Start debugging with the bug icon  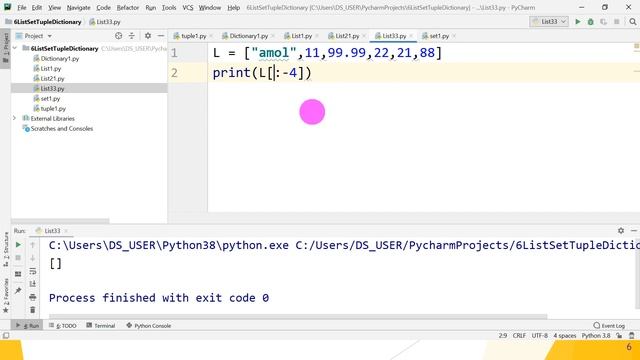(x=591, y=22)
